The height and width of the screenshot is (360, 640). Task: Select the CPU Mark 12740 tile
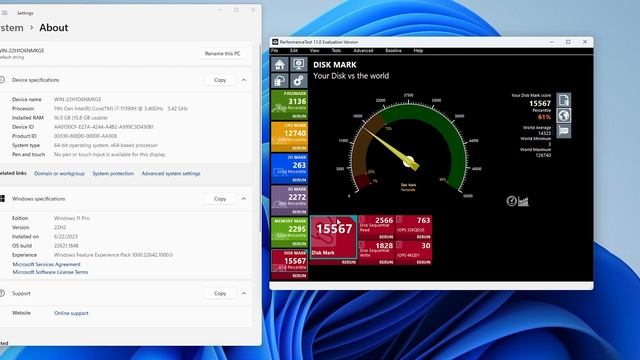click(289, 134)
